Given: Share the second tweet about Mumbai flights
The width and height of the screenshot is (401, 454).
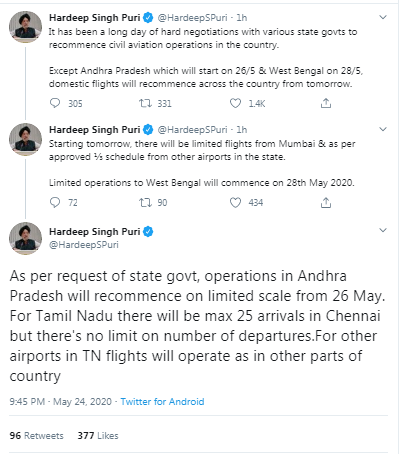Looking at the screenshot, I should pos(326,202).
